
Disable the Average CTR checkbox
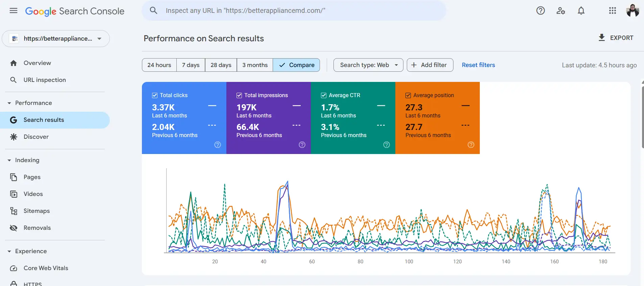(x=324, y=95)
